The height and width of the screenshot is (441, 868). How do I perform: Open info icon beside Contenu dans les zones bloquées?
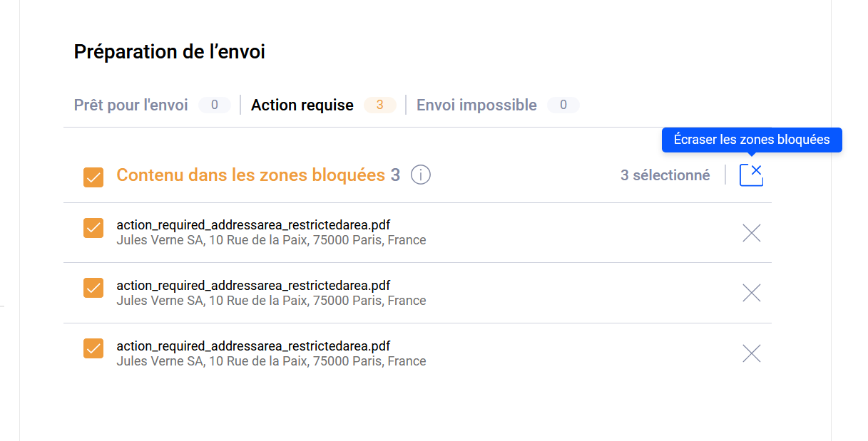421,175
